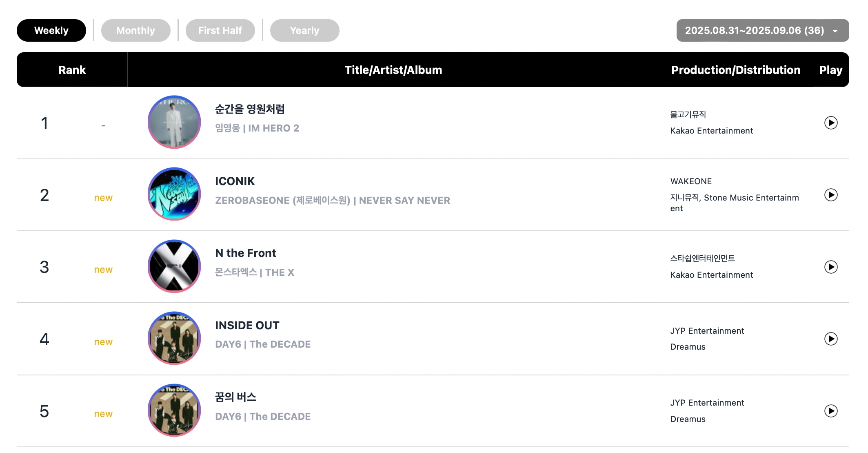Open the IM HERO 2 album cover
The image size is (868, 453).
pos(174,122)
